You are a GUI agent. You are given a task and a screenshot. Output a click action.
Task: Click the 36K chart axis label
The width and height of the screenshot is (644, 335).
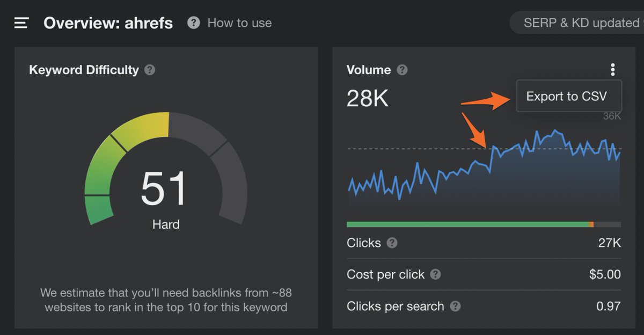(612, 116)
